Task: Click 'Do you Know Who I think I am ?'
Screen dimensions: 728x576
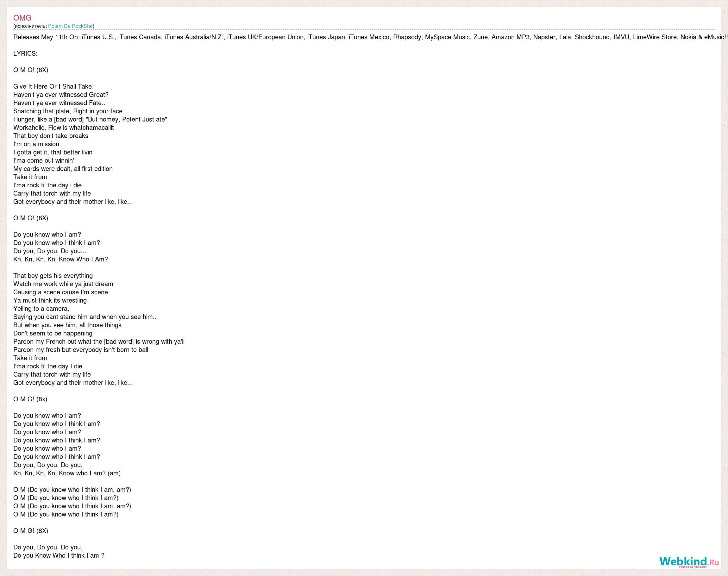Action: point(59,555)
